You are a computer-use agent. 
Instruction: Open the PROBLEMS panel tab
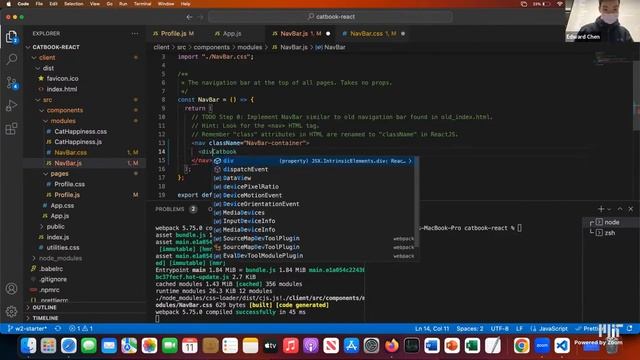point(169,209)
